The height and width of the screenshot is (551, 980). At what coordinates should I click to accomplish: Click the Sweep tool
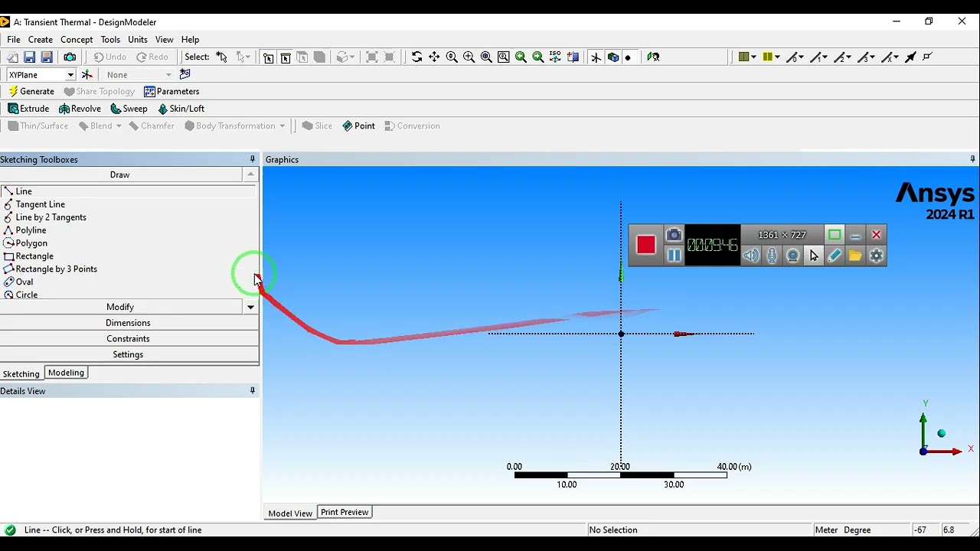[x=129, y=109]
